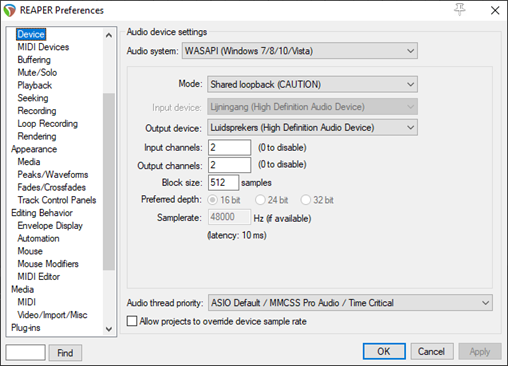
Task: Select 16 bit preferred depth
Action: point(212,200)
